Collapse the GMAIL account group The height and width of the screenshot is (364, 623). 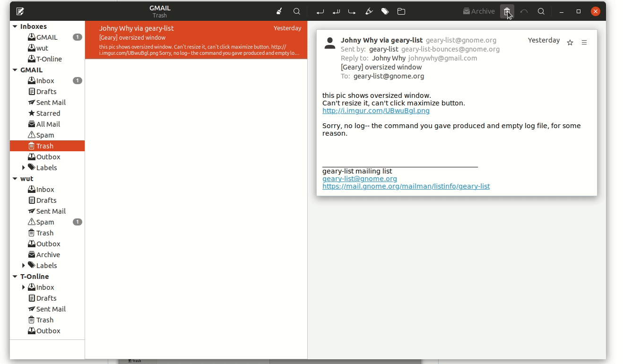tap(15, 70)
